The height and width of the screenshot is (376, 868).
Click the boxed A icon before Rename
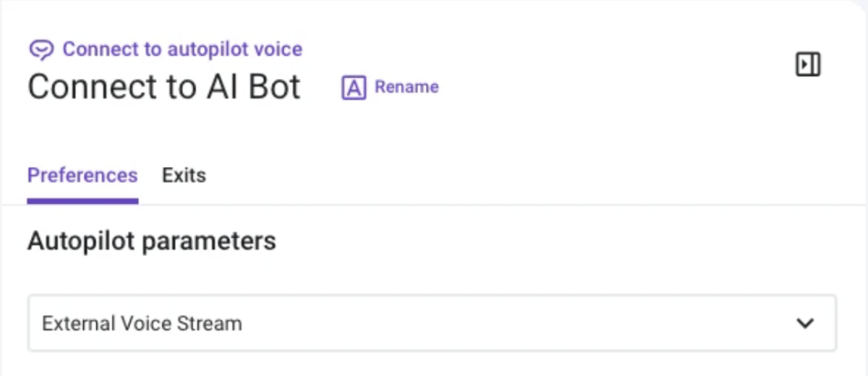point(354,87)
